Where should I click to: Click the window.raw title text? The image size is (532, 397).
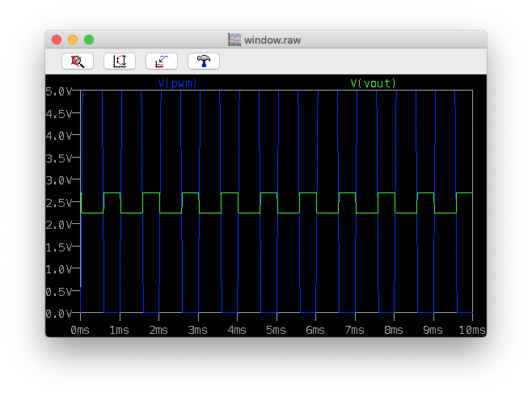pos(274,39)
